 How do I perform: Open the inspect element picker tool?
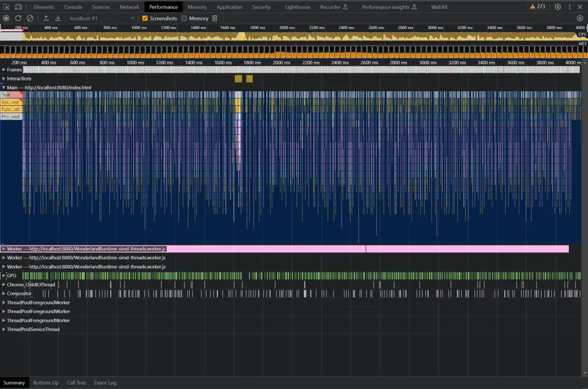click(6, 7)
